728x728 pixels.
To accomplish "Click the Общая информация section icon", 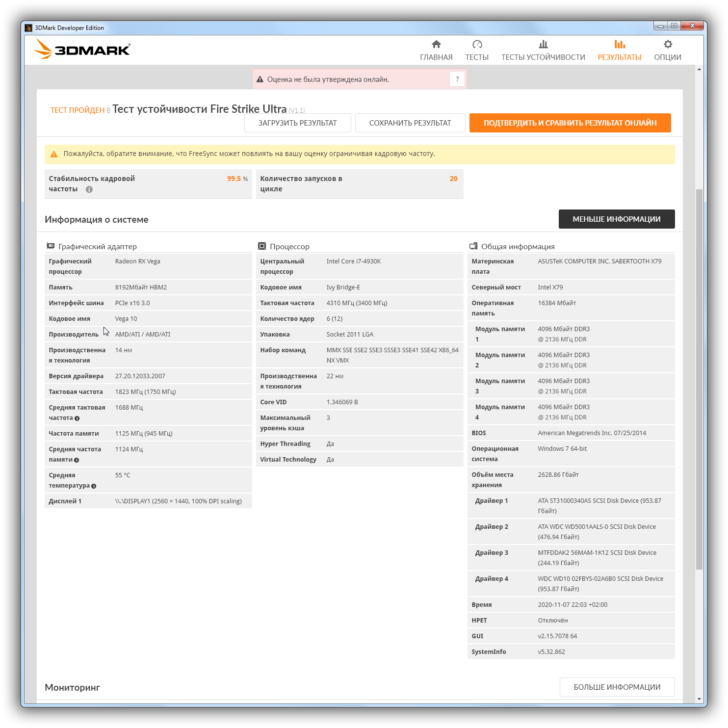I will coord(473,246).
